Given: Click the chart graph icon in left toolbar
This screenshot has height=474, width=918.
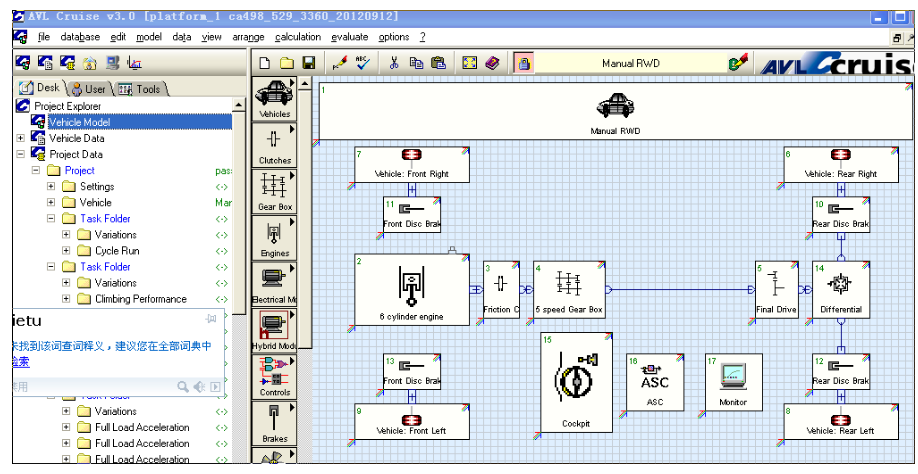Looking at the screenshot, I should pyautogui.click(x=134, y=63).
